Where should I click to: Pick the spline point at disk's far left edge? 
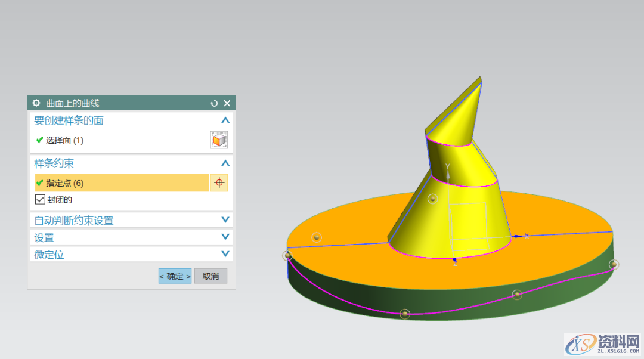point(287,256)
